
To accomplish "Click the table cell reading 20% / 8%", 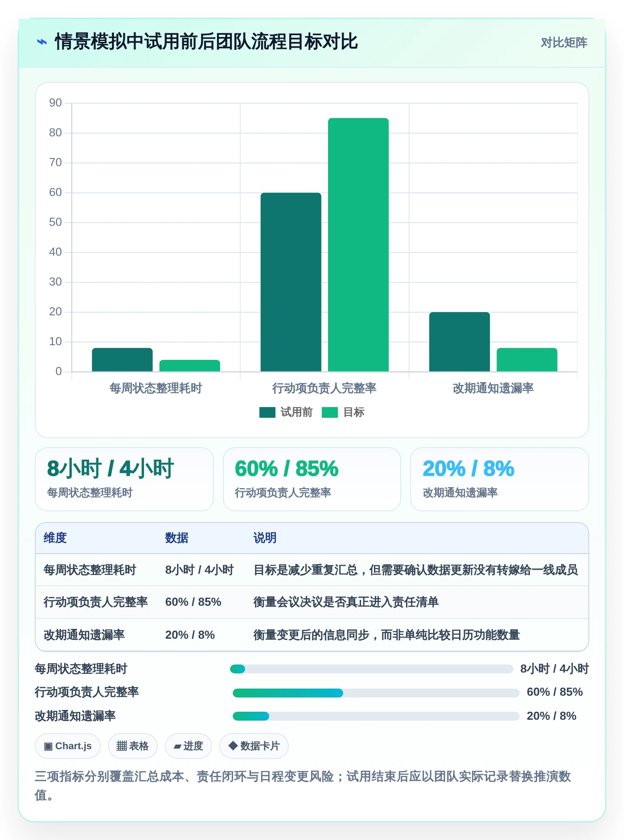I will (x=190, y=635).
